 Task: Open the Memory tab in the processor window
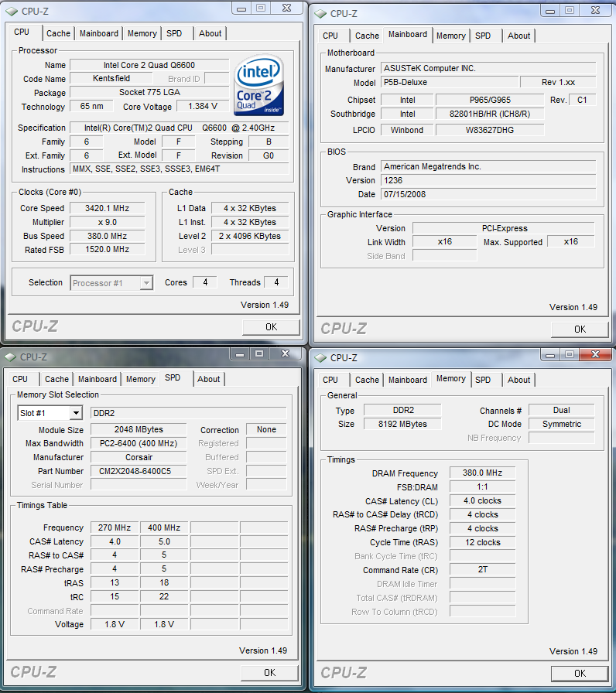coord(142,33)
